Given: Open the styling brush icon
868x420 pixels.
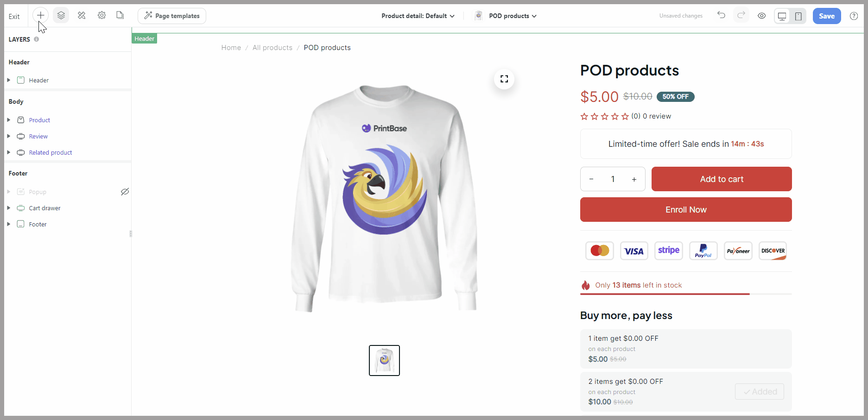Looking at the screenshot, I should pyautogui.click(x=82, y=15).
